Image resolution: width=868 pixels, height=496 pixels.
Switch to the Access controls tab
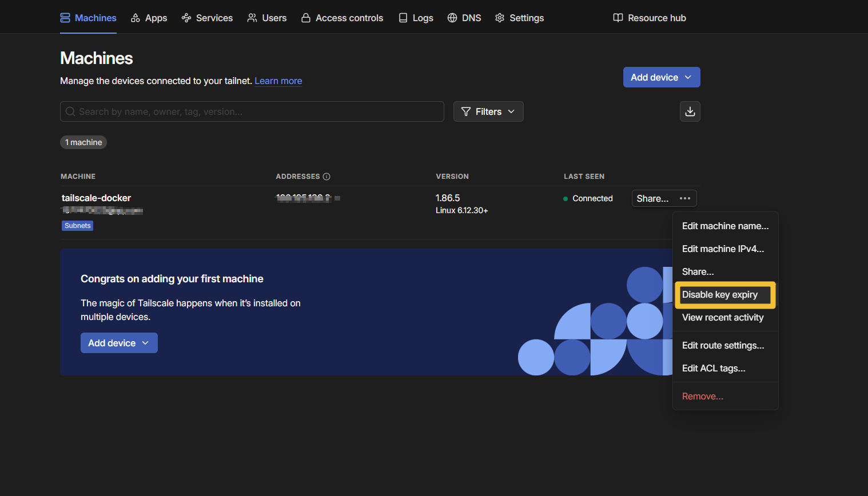point(342,18)
